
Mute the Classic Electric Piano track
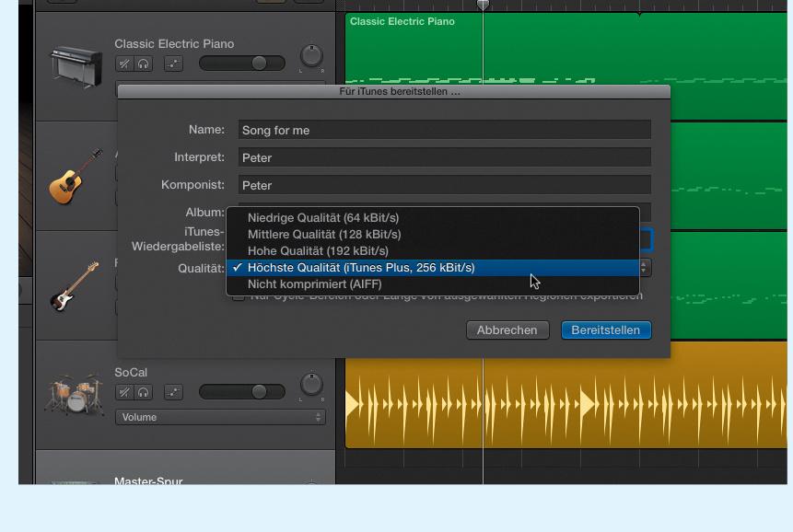(124, 64)
